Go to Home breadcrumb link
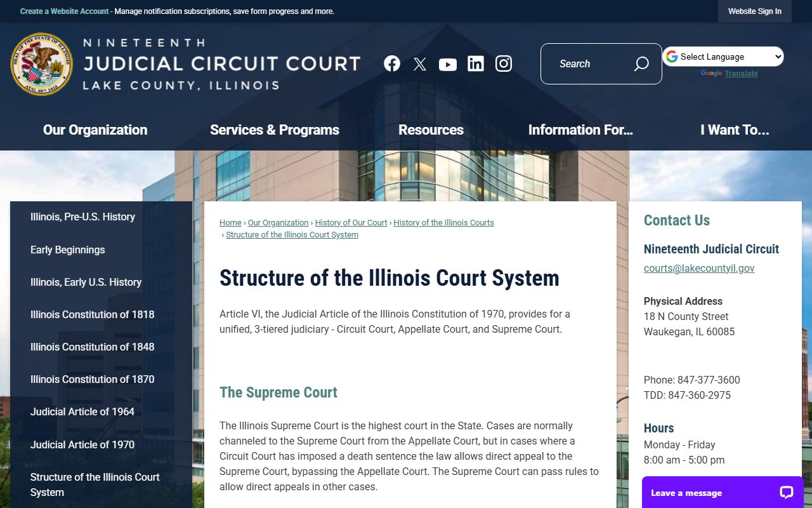The height and width of the screenshot is (508, 812). (230, 223)
